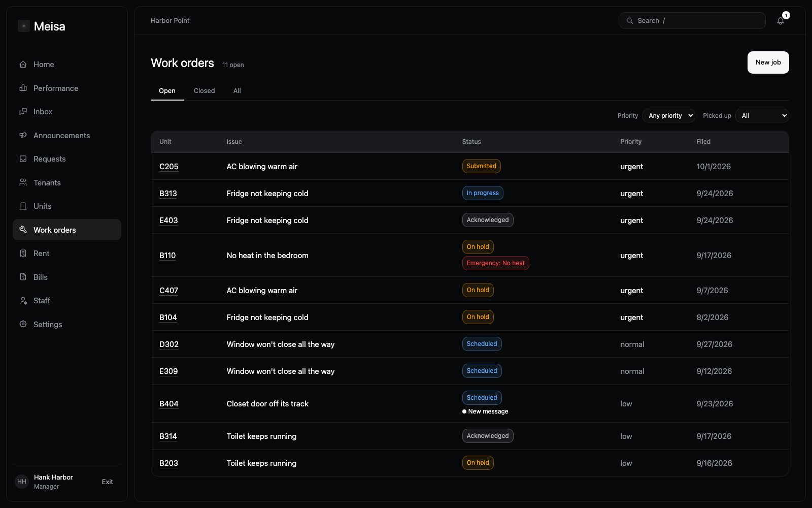Click the Announcements megaphone icon
812x508 pixels.
coord(23,135)
